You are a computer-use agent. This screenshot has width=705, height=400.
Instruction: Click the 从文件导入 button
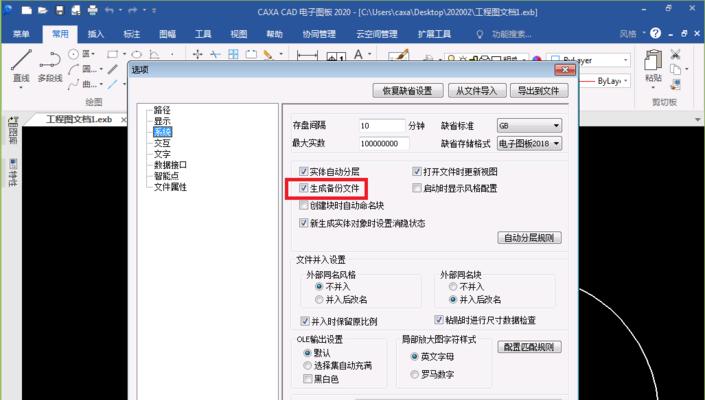coord(477,90)
